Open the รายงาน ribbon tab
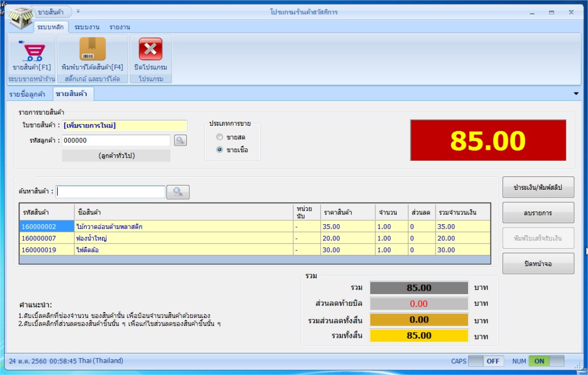Viewport: 588px width, 375px height. click(x=119, y=27)
